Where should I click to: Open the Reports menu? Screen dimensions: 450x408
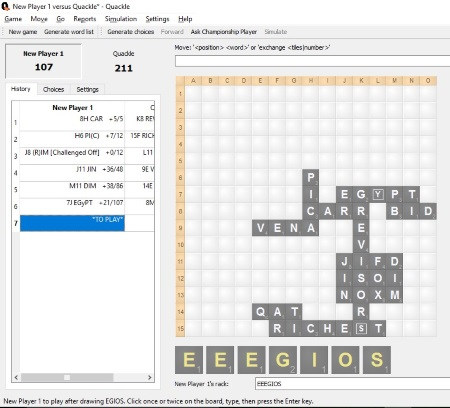tap(85, 19)
